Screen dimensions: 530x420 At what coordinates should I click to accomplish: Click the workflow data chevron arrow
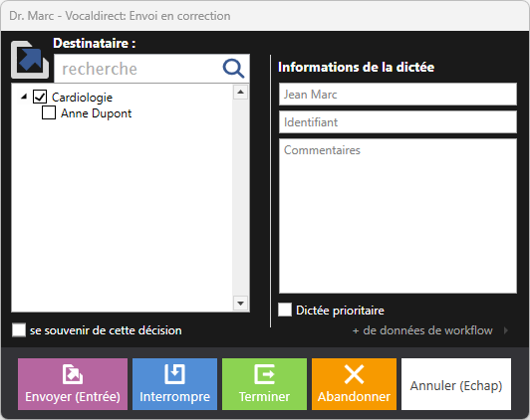click(x=506, y=330)
